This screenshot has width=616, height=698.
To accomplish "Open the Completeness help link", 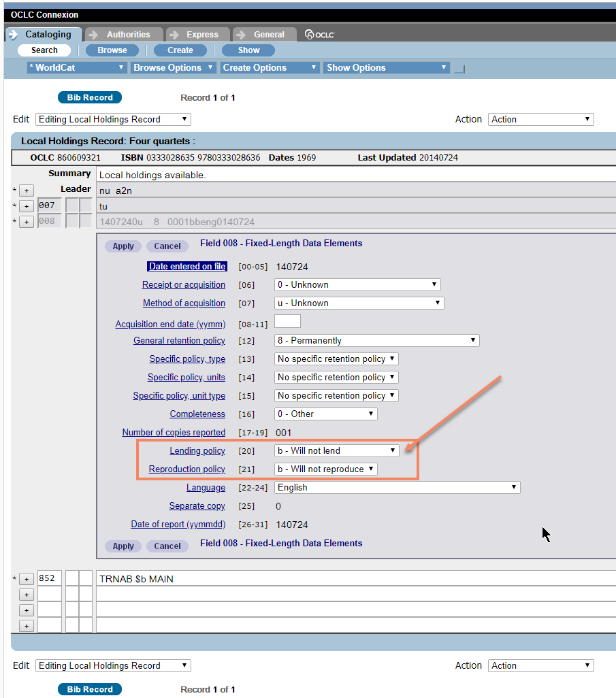I will [197, 414].
